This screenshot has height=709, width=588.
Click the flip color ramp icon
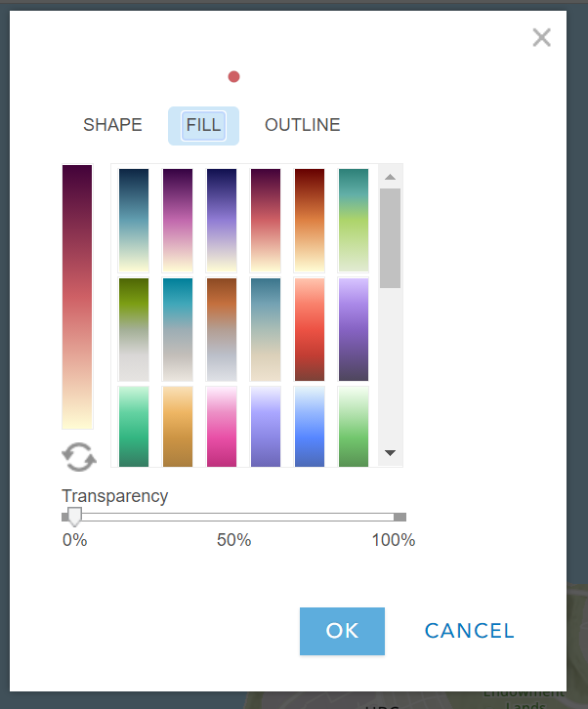tap(79, 457)
